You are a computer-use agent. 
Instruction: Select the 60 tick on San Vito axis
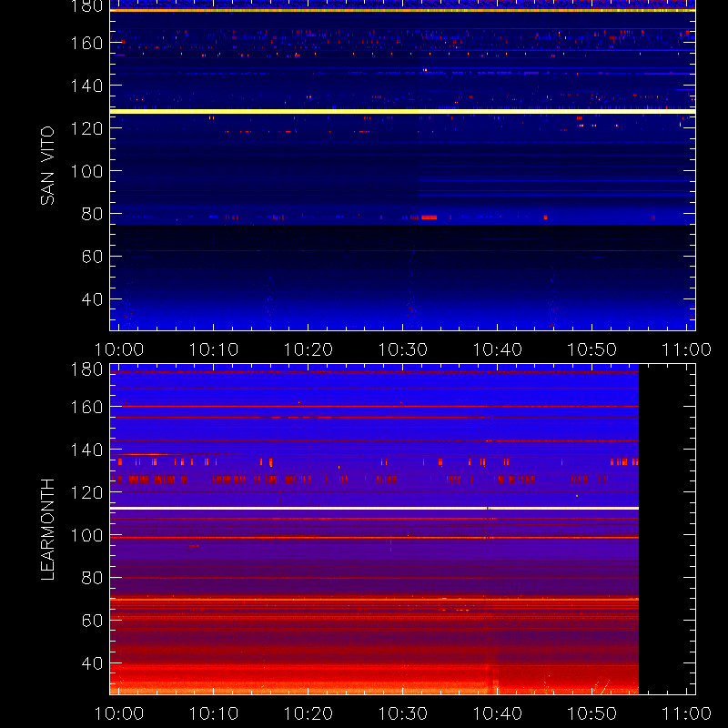coord(92,257)
